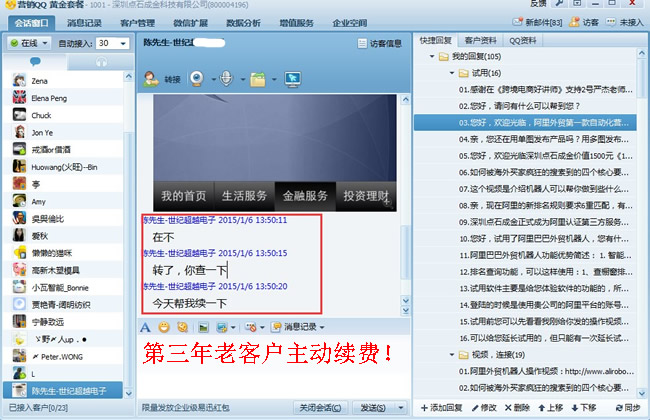Open 增值服务 tab
The width and height of the screenshot is (650, 420).
(x=296, y=23)
